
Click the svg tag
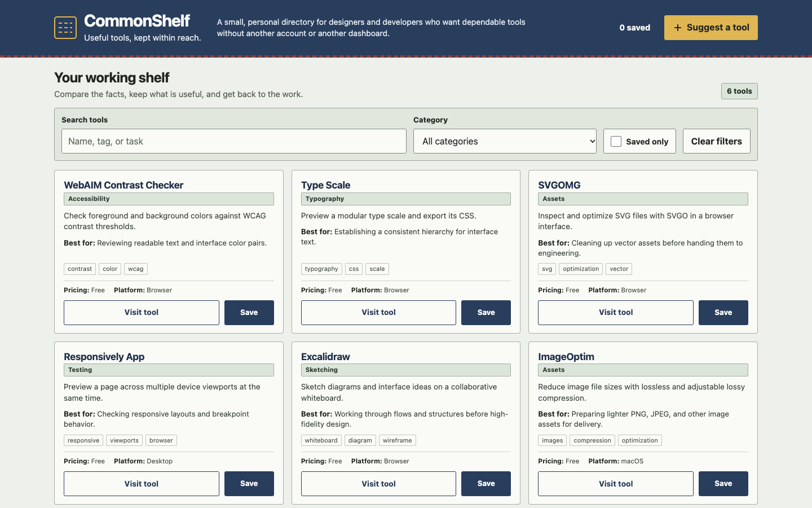coord(547,269)
